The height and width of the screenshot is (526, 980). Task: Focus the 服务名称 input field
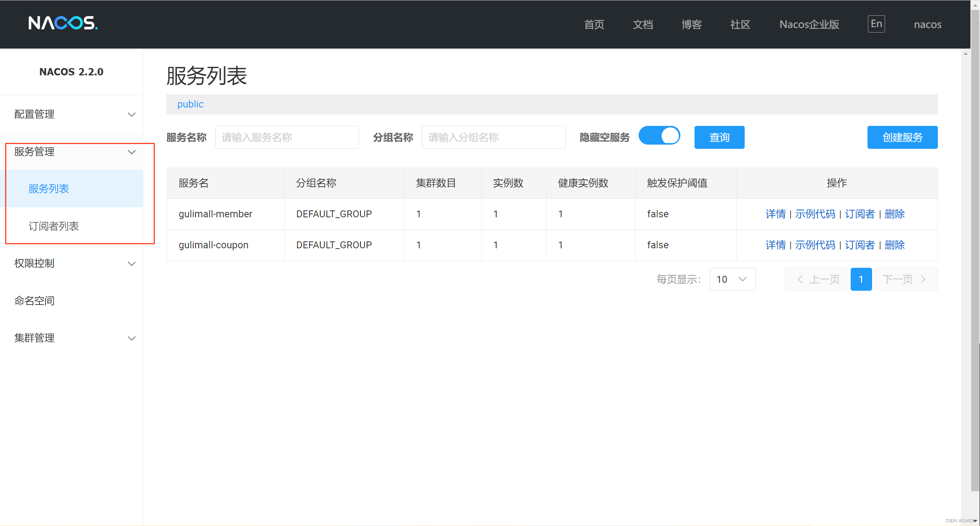[x=287, y=137]
